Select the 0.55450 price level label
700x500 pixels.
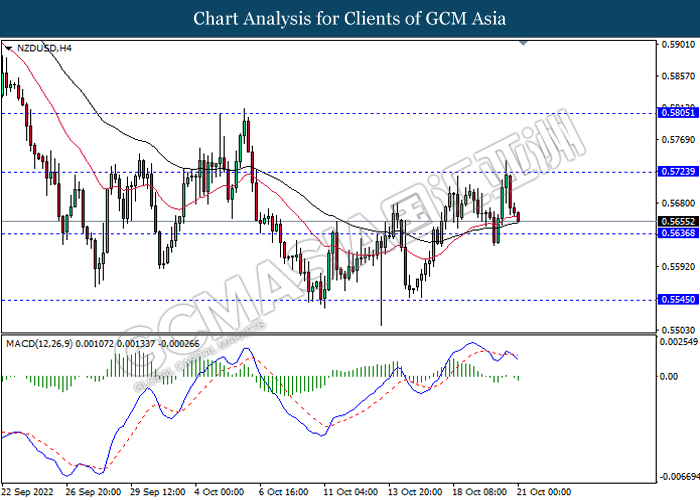click(x=679, y=299)
